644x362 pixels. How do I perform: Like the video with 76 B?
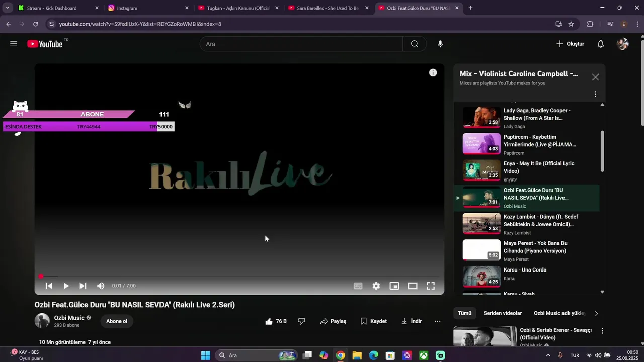tap(276, 321)
